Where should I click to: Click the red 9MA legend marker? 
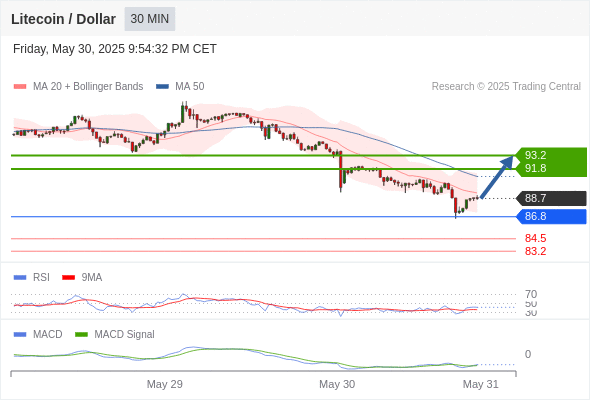coord(68,278)
